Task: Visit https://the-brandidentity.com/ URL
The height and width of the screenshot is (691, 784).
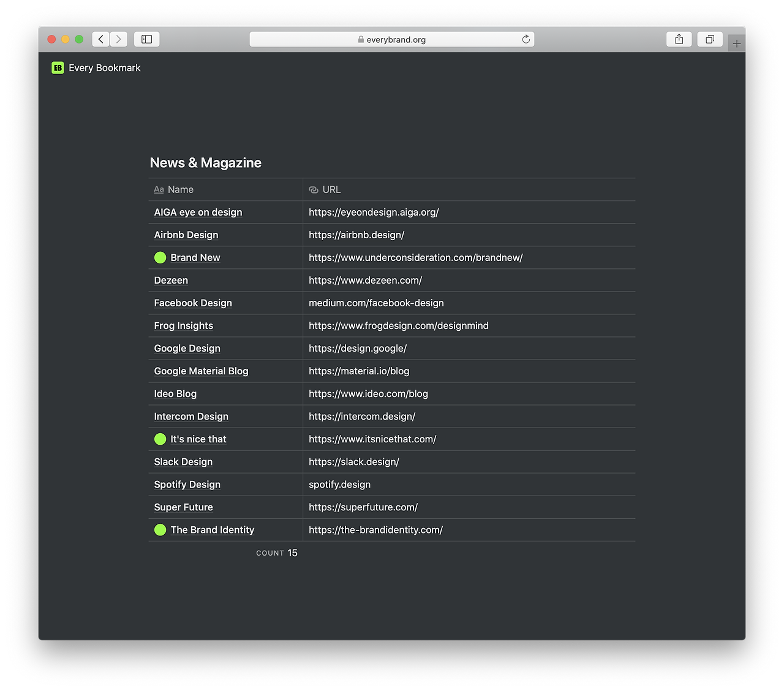Action: (375, 530)
